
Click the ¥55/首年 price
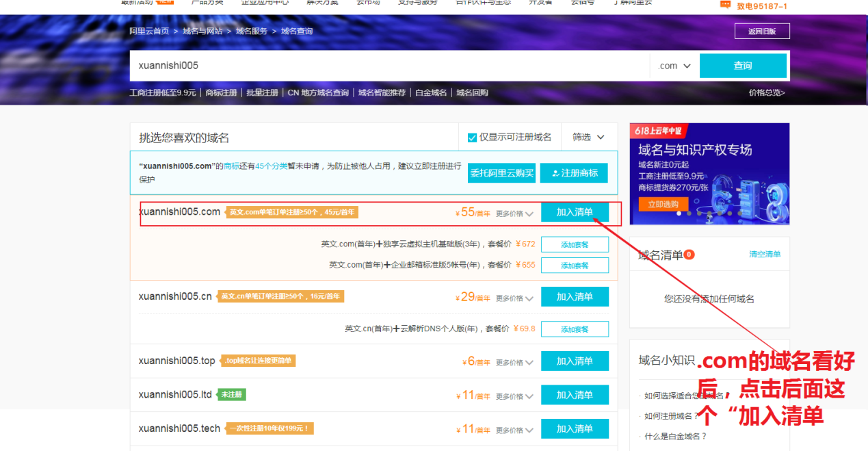(x=473, y=212)
